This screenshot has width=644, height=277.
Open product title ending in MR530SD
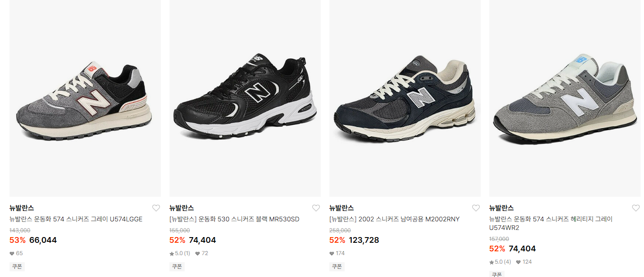[234, 220]
